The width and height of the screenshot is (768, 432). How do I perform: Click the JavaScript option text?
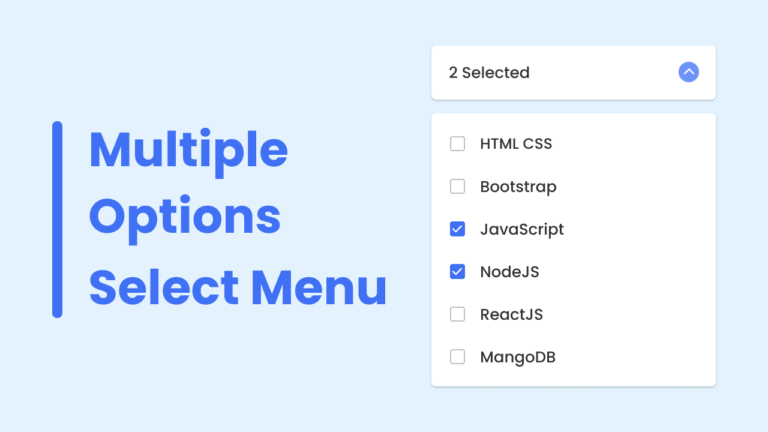point(522,229)
